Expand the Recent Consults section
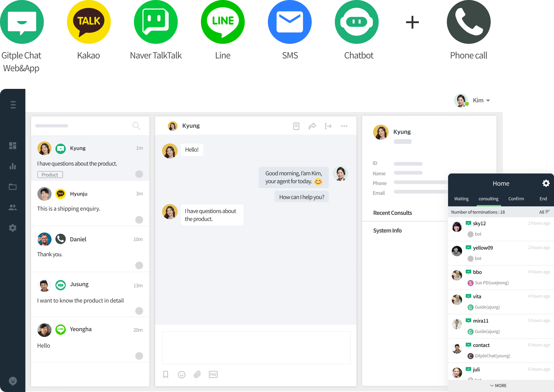 [x=393, y=213]
